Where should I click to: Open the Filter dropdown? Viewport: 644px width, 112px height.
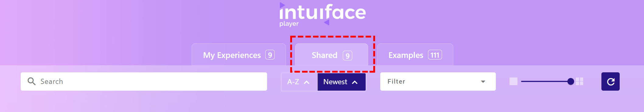tap(438, 81)
